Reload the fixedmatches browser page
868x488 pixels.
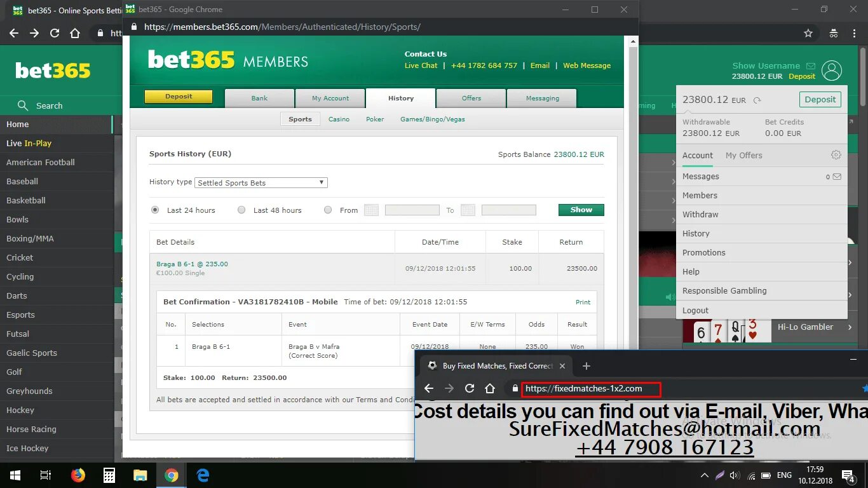tap(470, 388)
